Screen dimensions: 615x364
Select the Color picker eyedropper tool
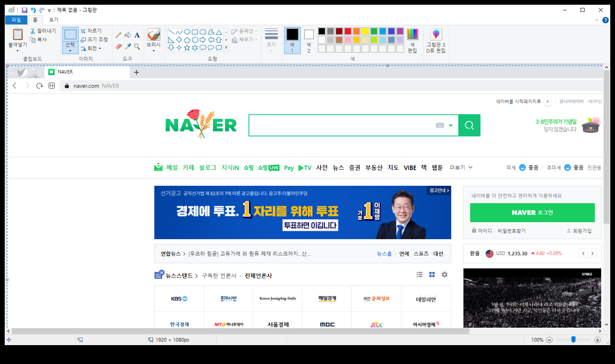coord(128,46)
